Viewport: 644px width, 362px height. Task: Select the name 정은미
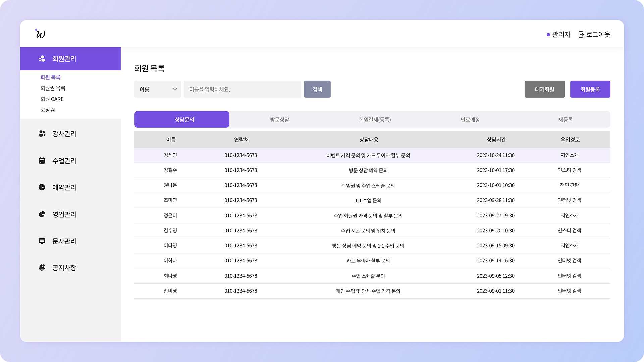pos(170,216)
